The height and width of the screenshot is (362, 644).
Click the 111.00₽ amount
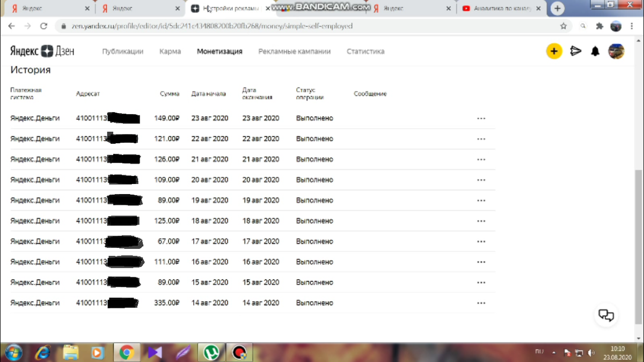[167, 262]
